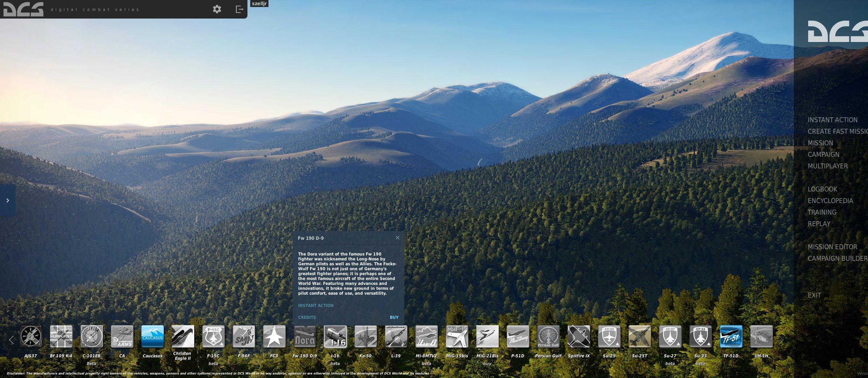
Task: Show more modules with right arrow
Action: coord(781,340)
